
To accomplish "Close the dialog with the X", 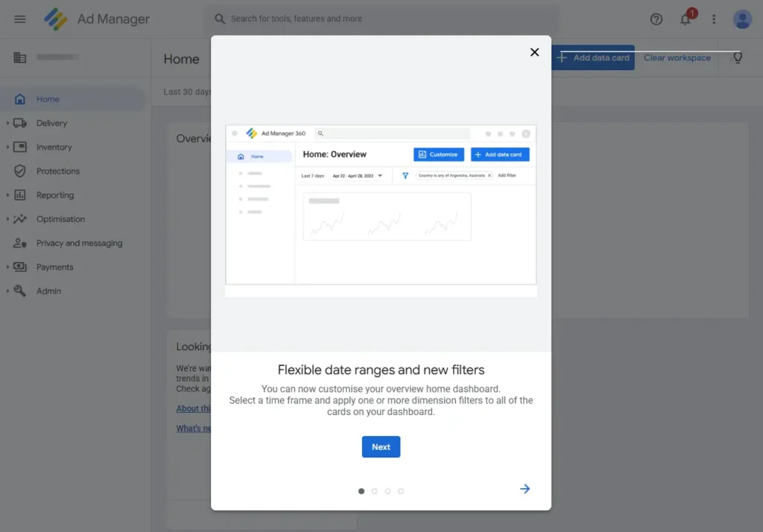I will tap(534, 52).
